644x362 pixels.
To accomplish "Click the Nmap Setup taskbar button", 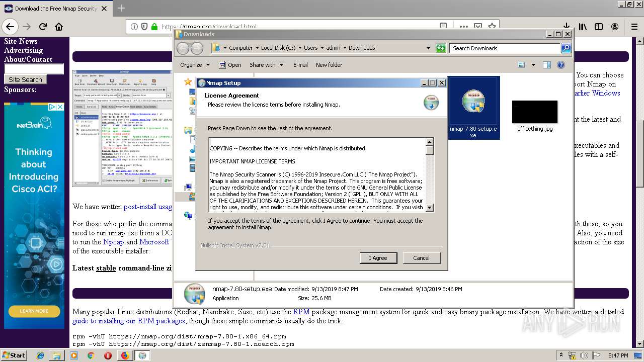I will click(x=142, y=355).
